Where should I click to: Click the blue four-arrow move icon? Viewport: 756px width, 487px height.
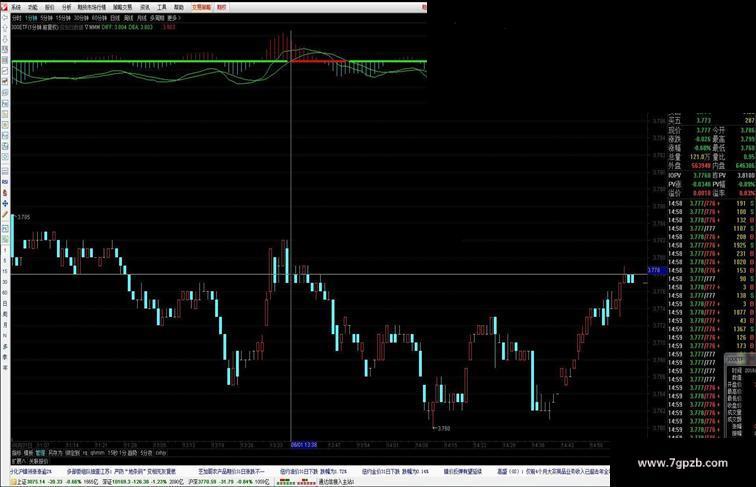click(x=5, y=203)
